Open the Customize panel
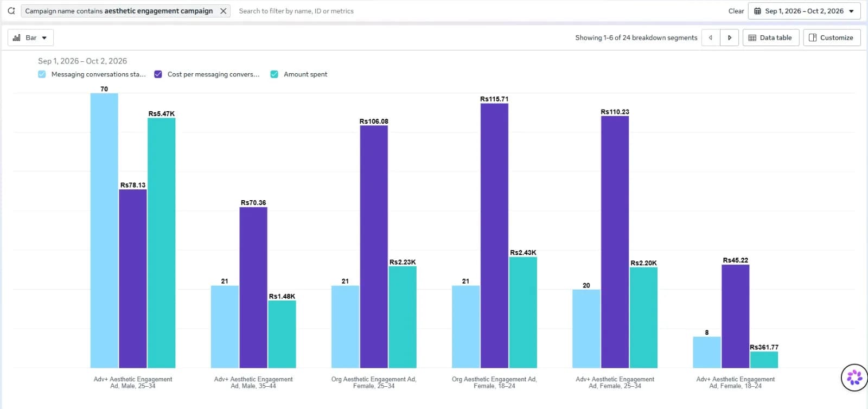 pyautogui.click(x=832, y=37)
